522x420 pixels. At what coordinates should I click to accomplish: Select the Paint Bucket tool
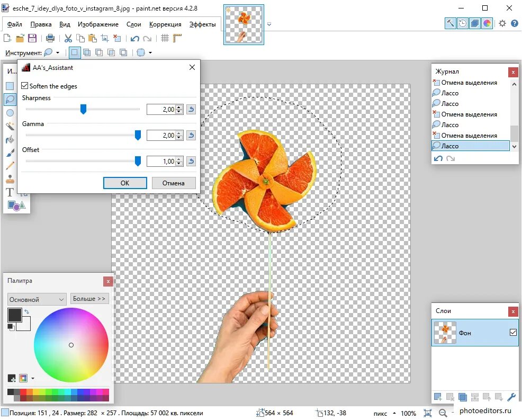point(10,139)
